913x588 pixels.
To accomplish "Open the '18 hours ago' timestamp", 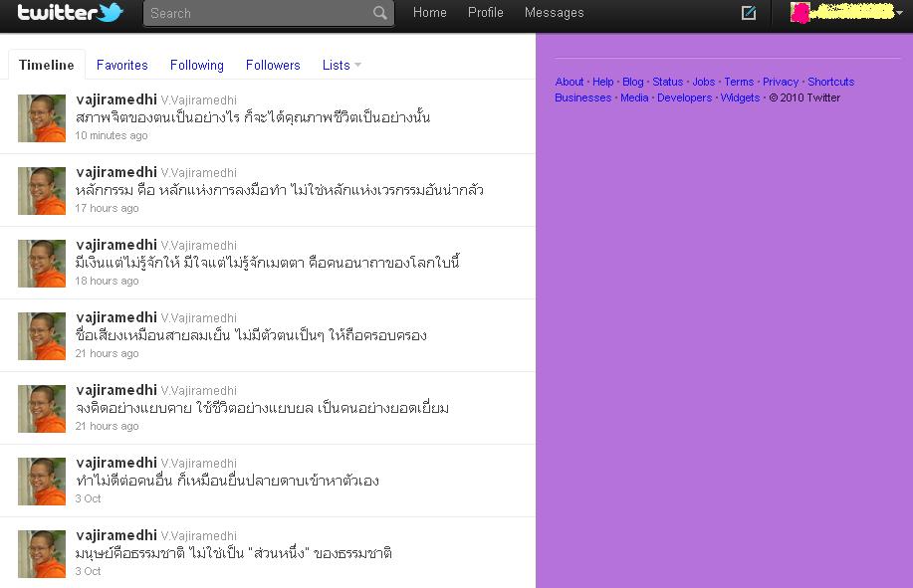I will [107, 281].
